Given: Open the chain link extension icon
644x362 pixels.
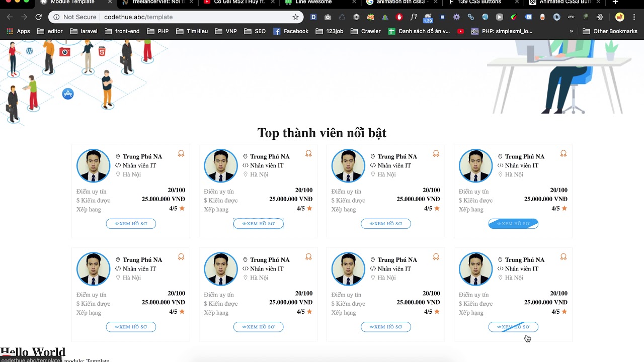Looking at the screenshot, I should (x=471, y=17).
